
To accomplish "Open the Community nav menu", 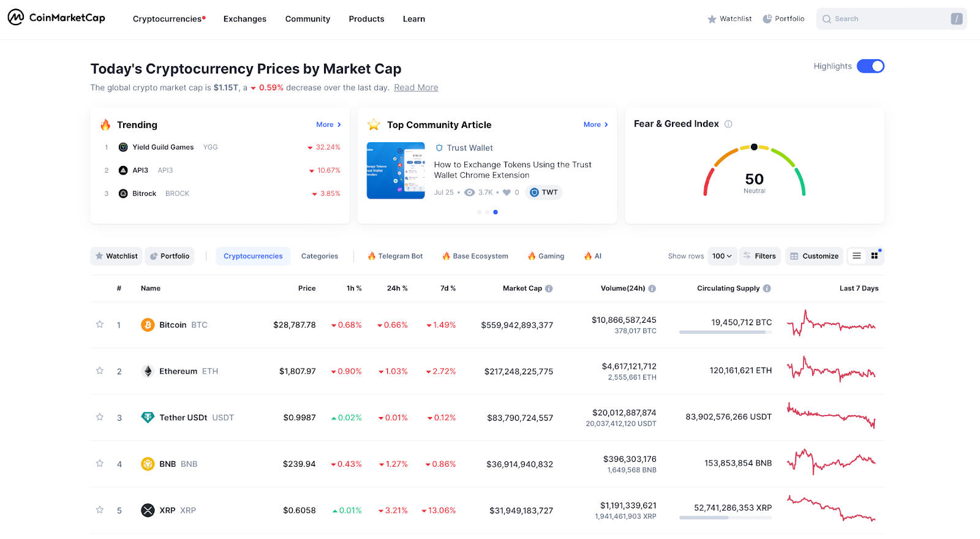I will coord(307,19).
